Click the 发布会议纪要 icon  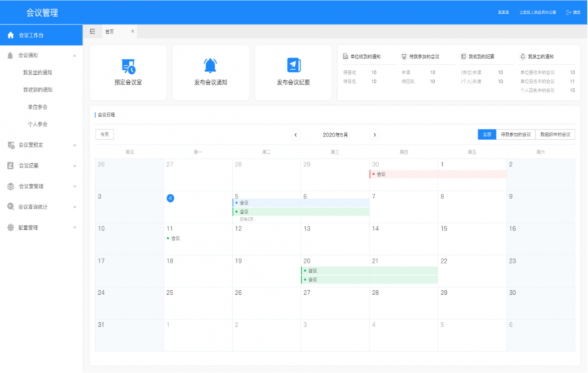[294, 65]
